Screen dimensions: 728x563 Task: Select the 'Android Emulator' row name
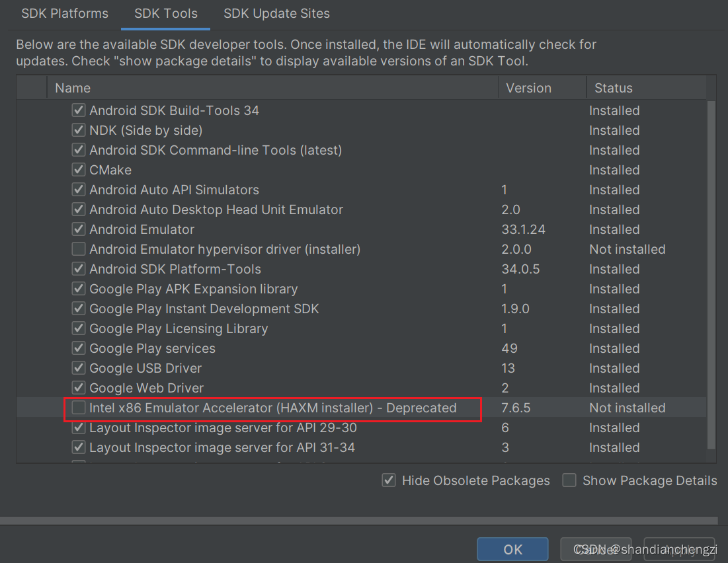142,229
